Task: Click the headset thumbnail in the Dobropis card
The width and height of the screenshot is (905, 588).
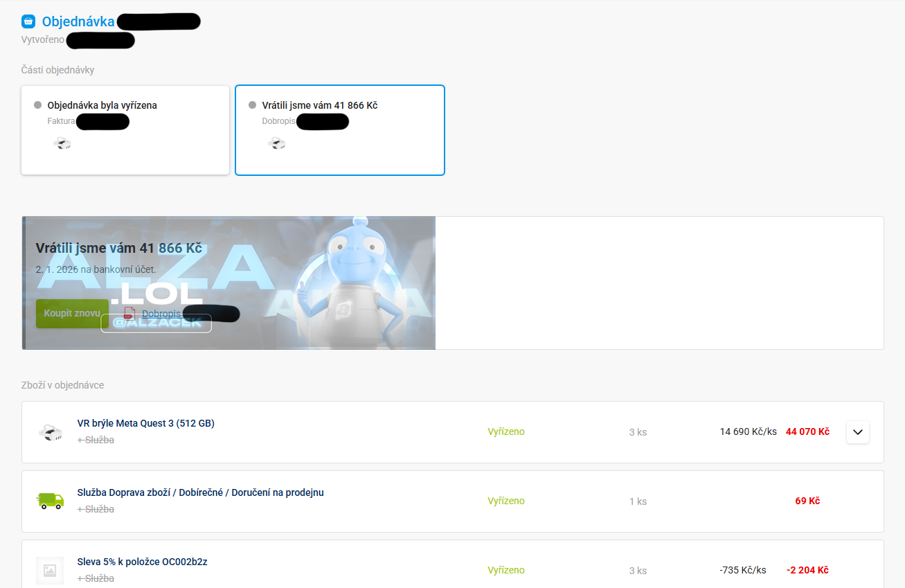Action: 277,143
